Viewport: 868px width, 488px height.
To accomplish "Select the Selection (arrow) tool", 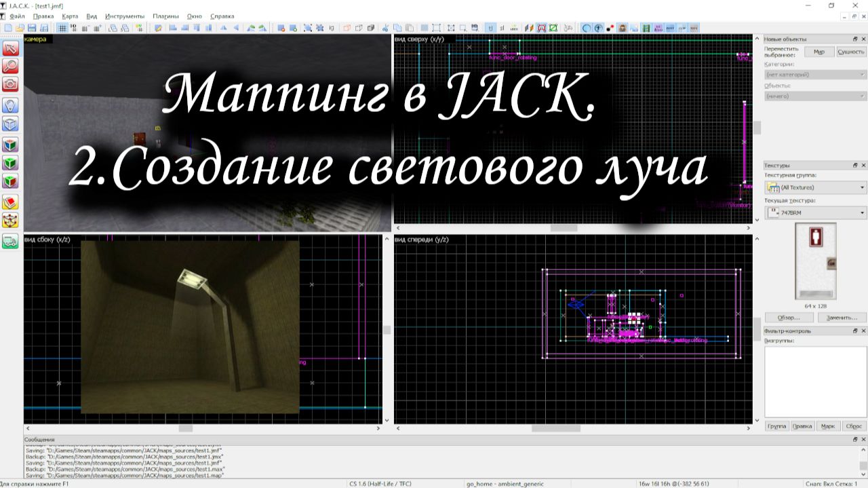I will click(x=11, y=48).
